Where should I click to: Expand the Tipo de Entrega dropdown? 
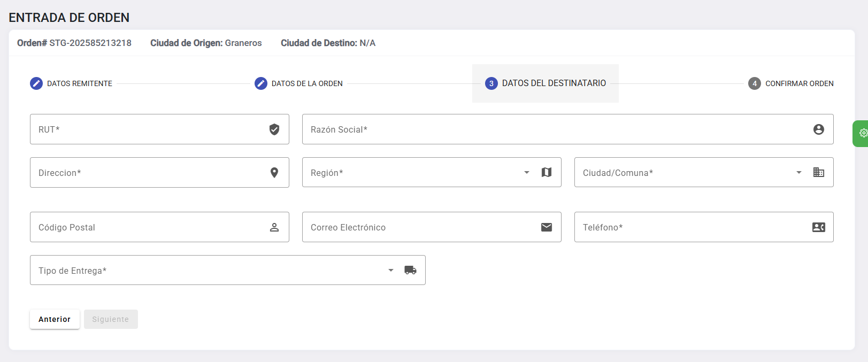(x=391, y=270)
